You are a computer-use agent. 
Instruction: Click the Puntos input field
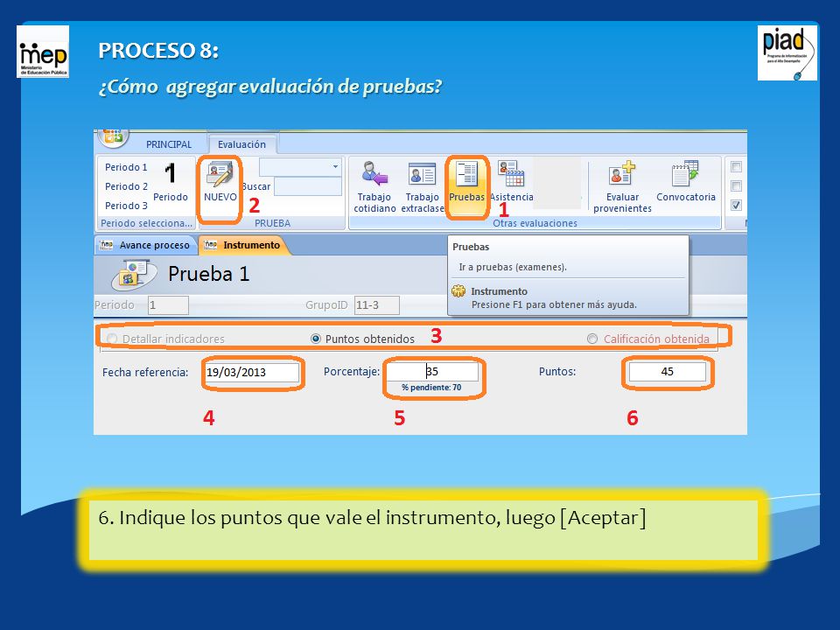668,371
